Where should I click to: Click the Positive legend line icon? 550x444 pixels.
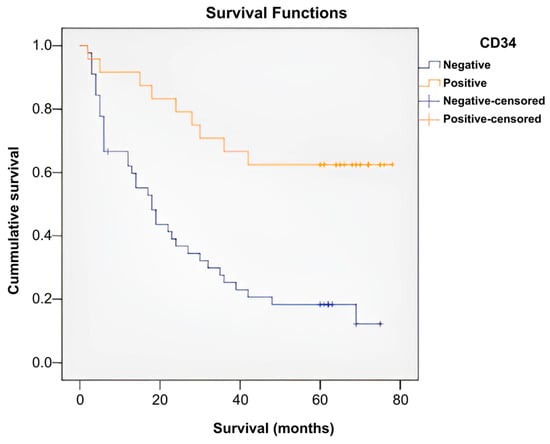coord(429,83)
